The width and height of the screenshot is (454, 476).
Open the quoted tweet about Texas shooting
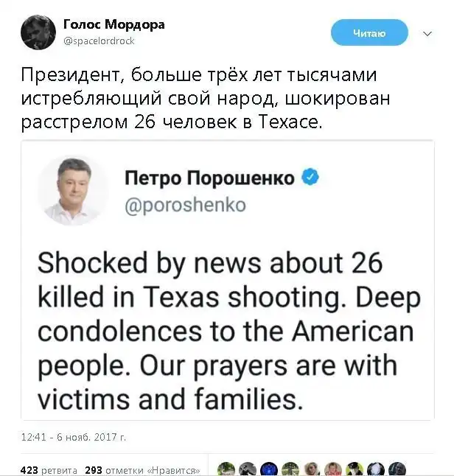click(x=226, y=332)
